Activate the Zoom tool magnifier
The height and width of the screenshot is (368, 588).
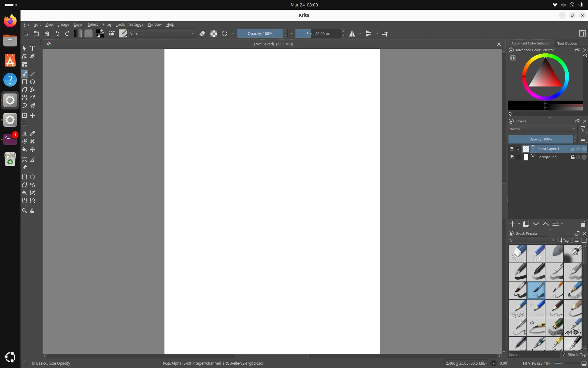tap(24, 211)
